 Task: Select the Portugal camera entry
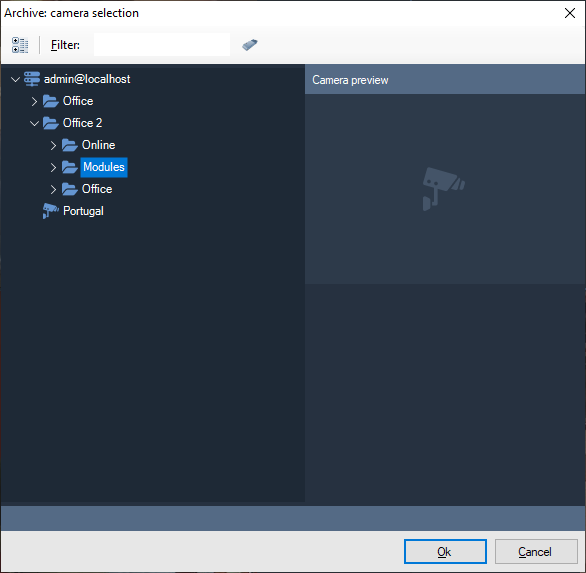tap(83, 211)
